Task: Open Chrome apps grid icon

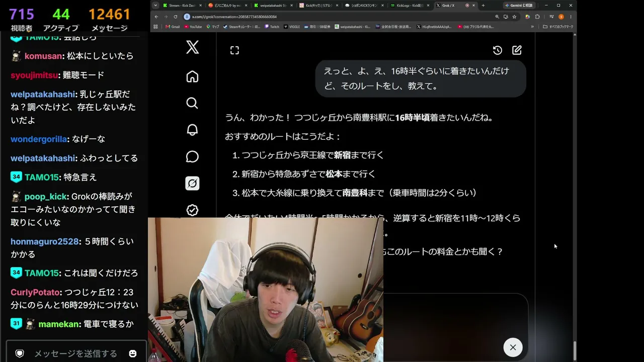Action: (155, 27)
